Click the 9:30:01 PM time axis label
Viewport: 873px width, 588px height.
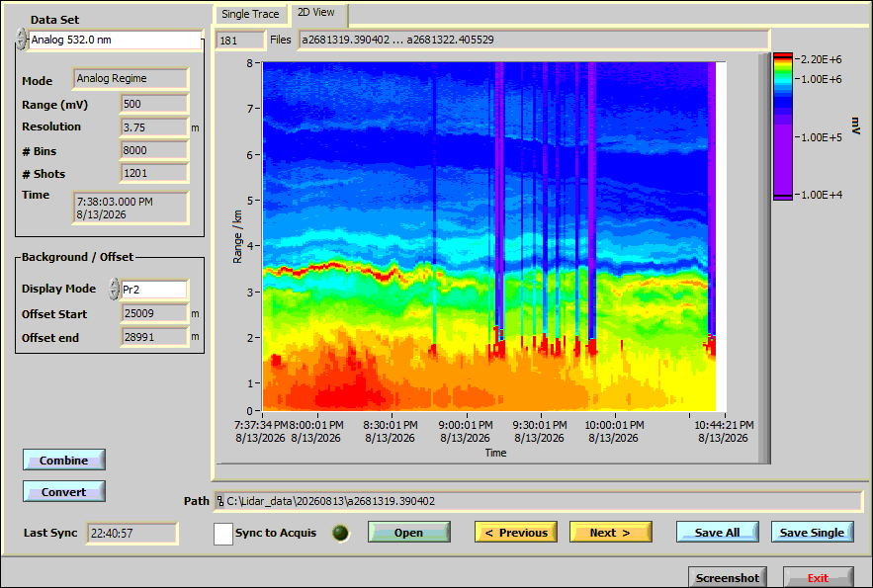click(x=540, y=431)
